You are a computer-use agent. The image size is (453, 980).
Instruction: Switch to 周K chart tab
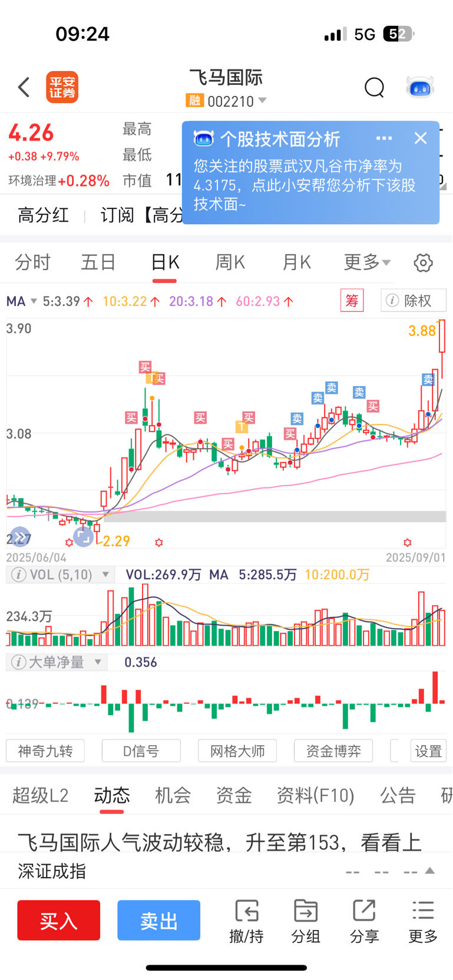pyautogui.click(x=230, y=263)
